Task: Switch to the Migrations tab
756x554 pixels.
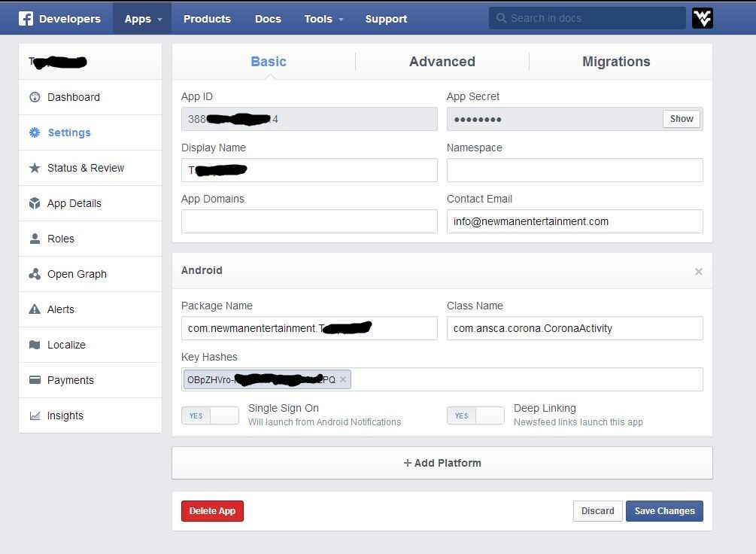Action: coord(616,62)
